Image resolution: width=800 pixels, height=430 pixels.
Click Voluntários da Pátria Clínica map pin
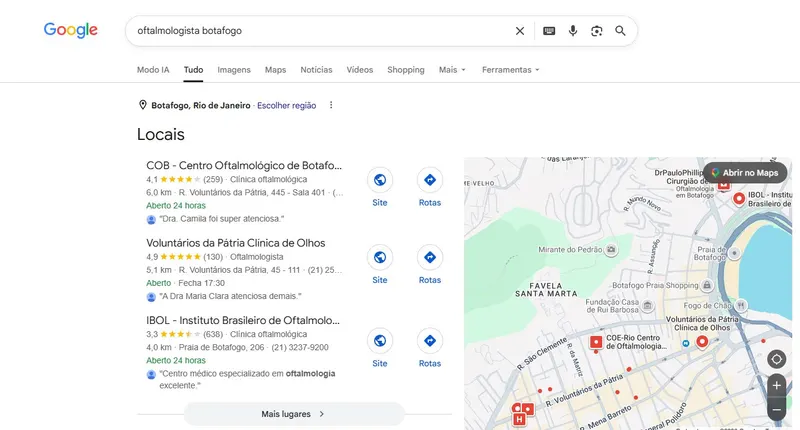702,341
